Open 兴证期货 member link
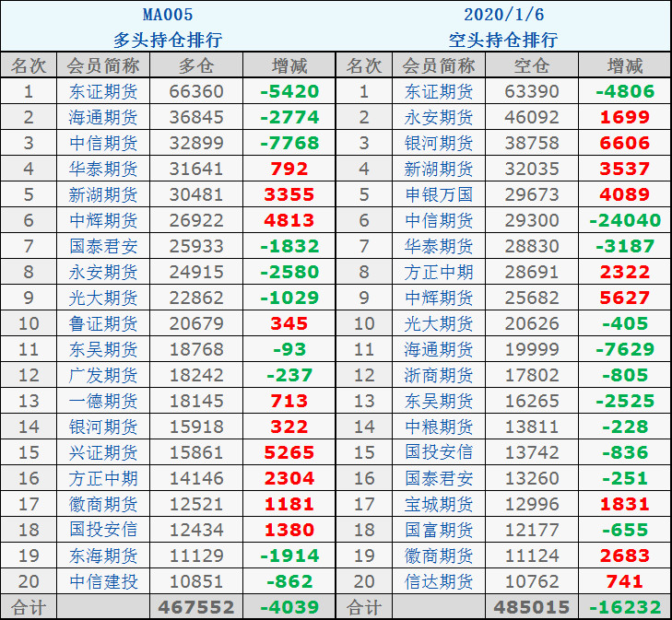672x620 pixels. coord(103,452)
